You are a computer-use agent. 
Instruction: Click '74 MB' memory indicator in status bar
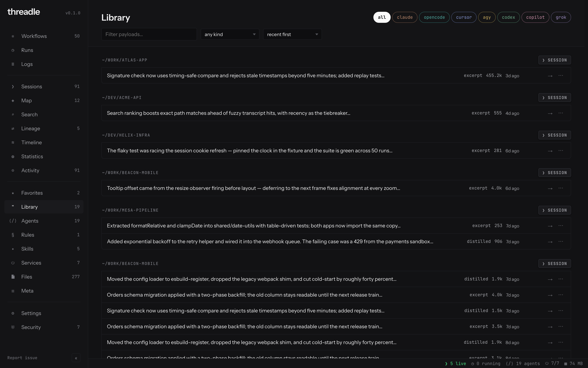tap(573, 363)
